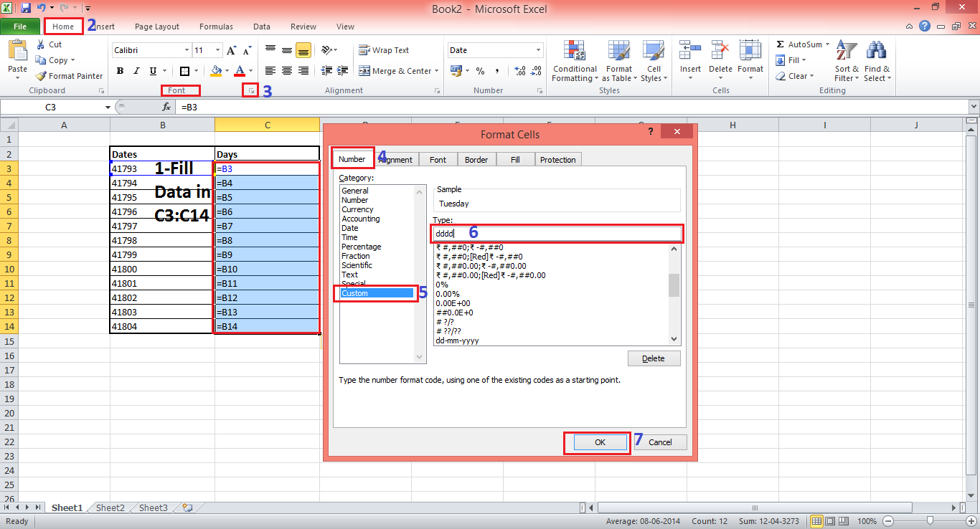Toggle bold formatting

click(120, 70)
